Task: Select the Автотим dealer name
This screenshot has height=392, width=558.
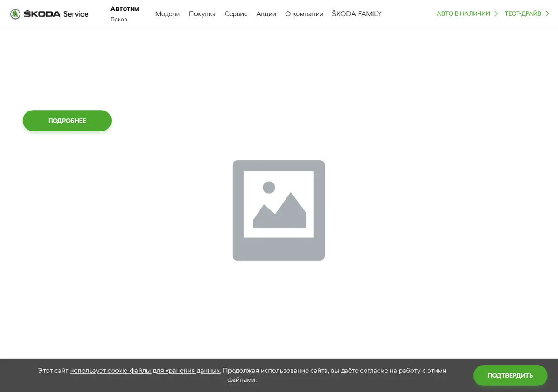Action: pyautogui.click(x=125, y=9)
